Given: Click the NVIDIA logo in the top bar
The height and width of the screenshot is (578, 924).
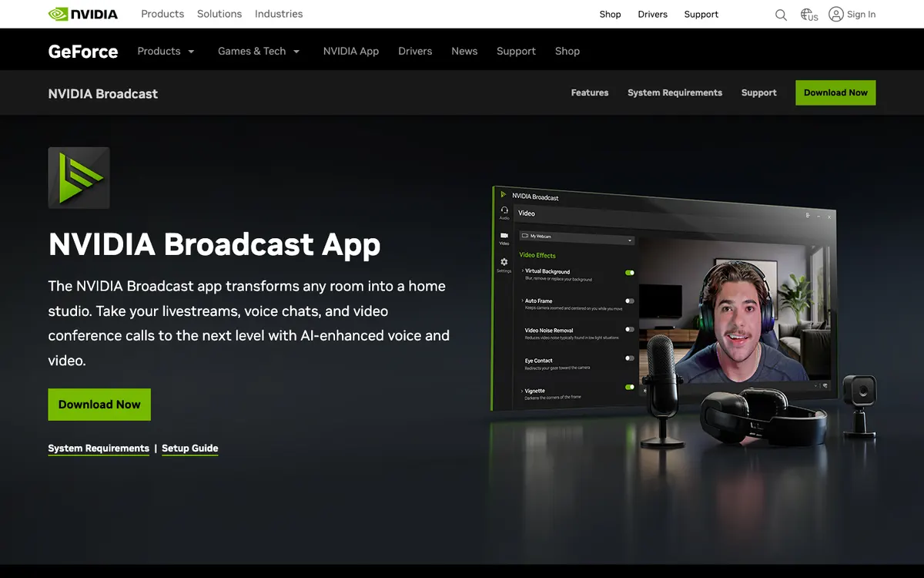Looking at the screenshot, I should [x=83, y=14].
